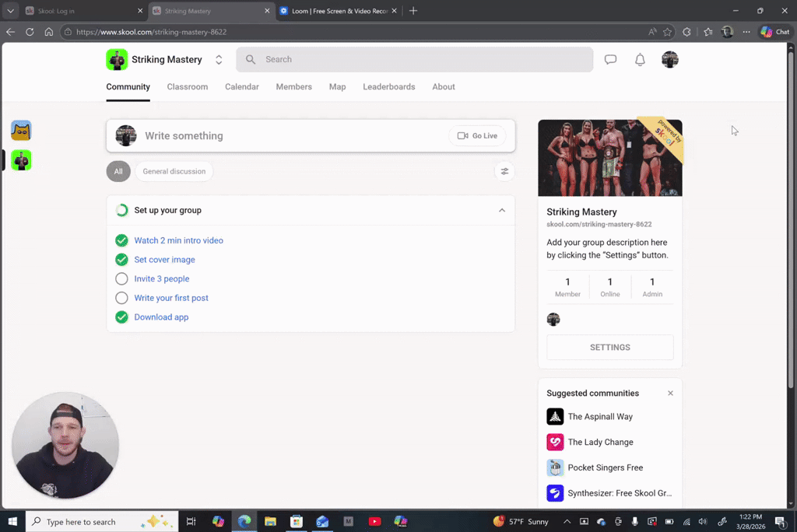Viewport: 797px width, 532px height.
Task: Toggle the Download app checkmark
Action: (x=121, y=317)
